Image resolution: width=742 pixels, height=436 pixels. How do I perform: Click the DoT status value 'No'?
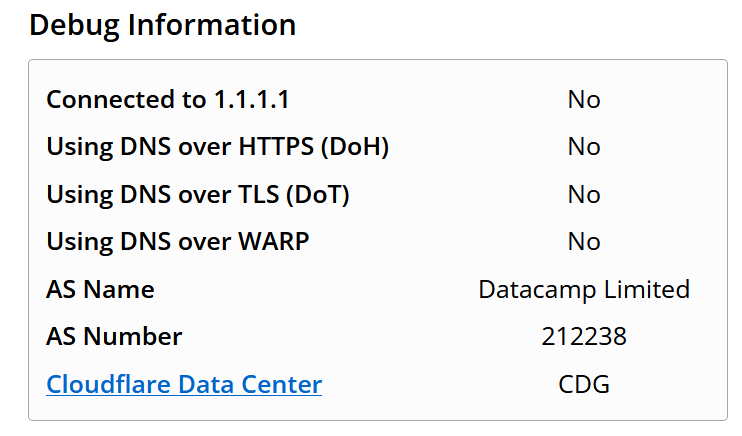click(x=584, y=195)
